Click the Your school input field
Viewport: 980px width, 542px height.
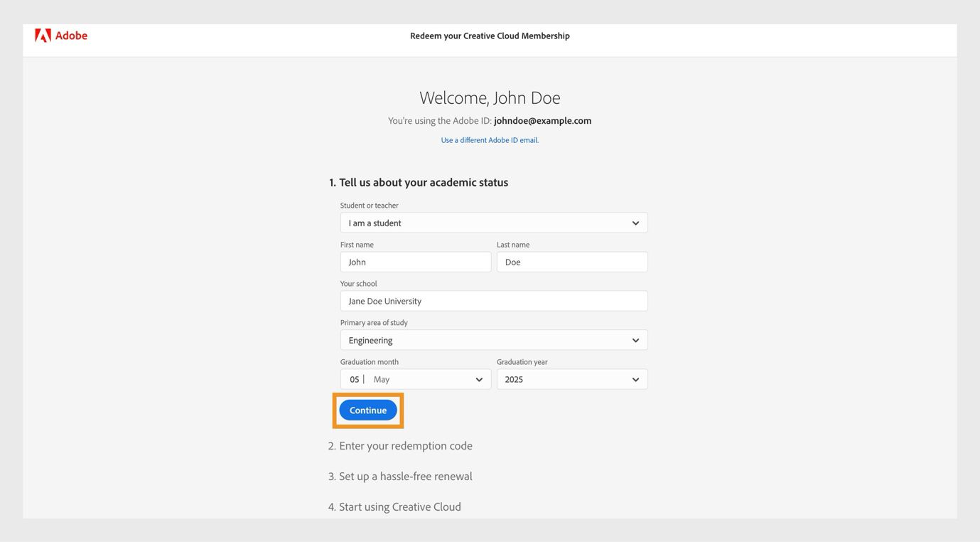[493, 301]
